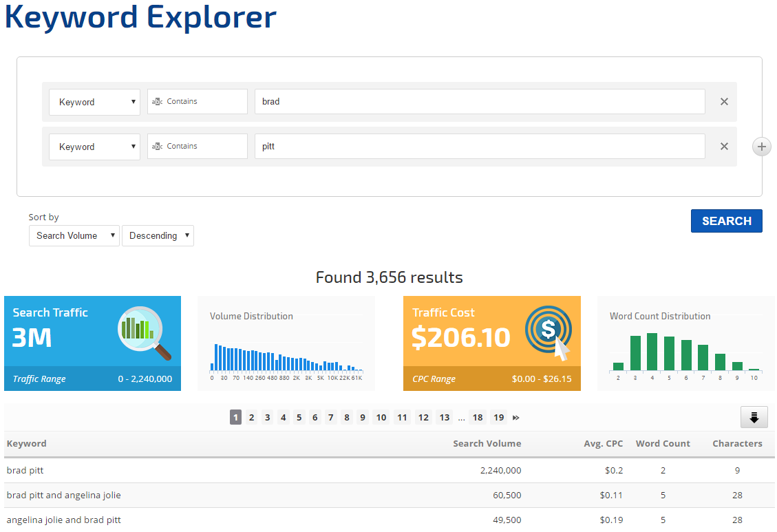The width and height of the screenshot is (777, 532).
Task: Add a new filter with plus icon
Action: click(x=761, y=147)
